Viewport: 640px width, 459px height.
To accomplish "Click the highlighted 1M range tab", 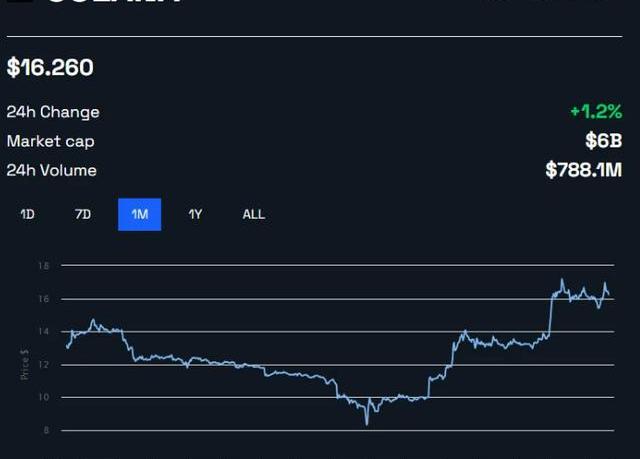I will [x=139, y=214].
